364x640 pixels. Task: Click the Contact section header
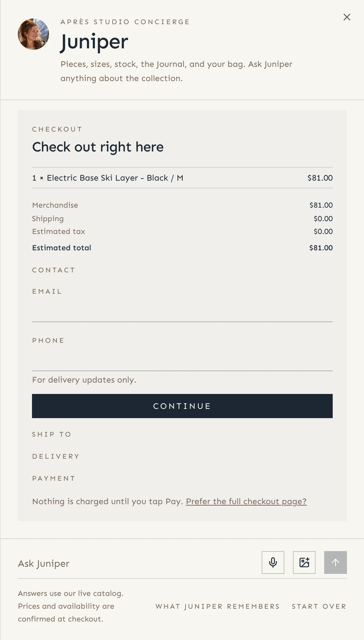pyautogui.click(x=54, y=270)
